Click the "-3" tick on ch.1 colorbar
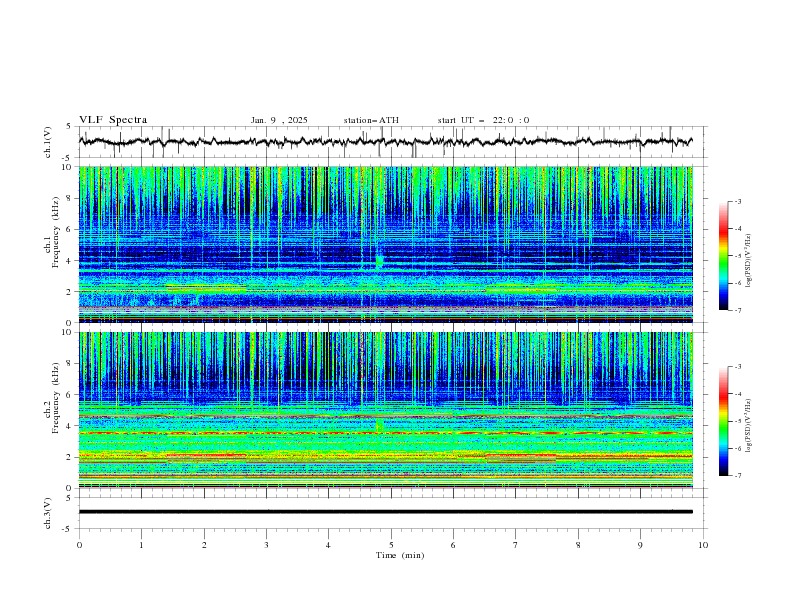The height and width of the screenshot is (612, 792). (x=737, y=201)
